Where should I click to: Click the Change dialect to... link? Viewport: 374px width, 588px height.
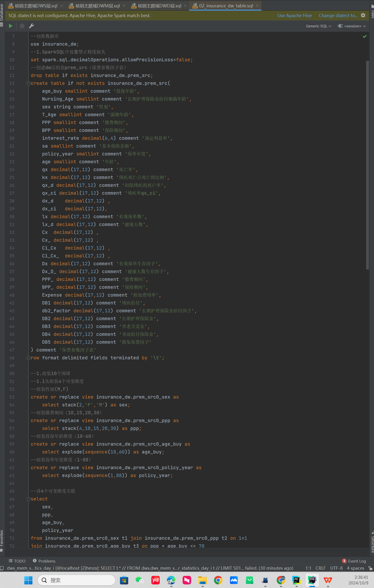tap(338, 15)
